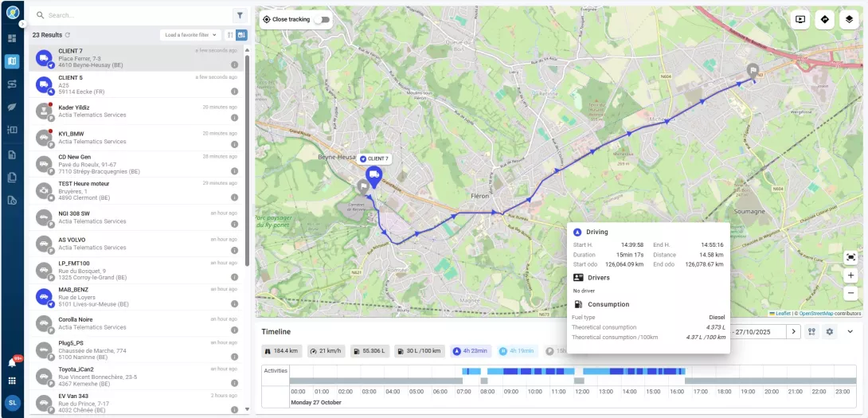Open the SL user avatar menu
Viewport: 868px width, 418px height.
12,403
